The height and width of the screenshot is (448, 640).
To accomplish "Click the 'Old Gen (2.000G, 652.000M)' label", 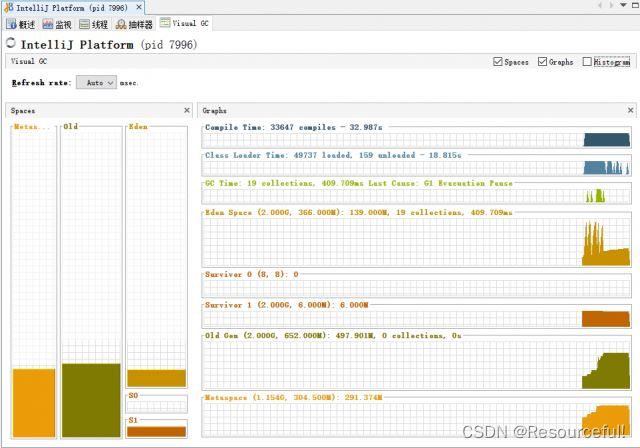I will [333, 335].
